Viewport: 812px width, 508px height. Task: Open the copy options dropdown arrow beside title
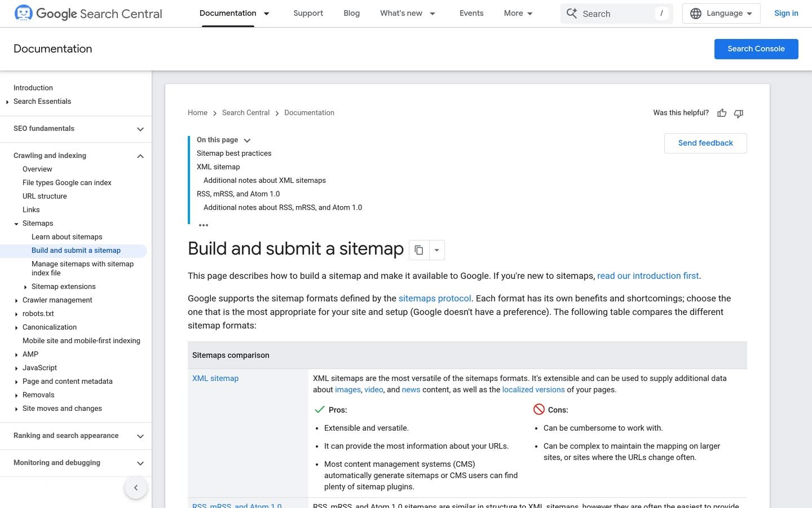pyautogui.click(x=437, y=250)
